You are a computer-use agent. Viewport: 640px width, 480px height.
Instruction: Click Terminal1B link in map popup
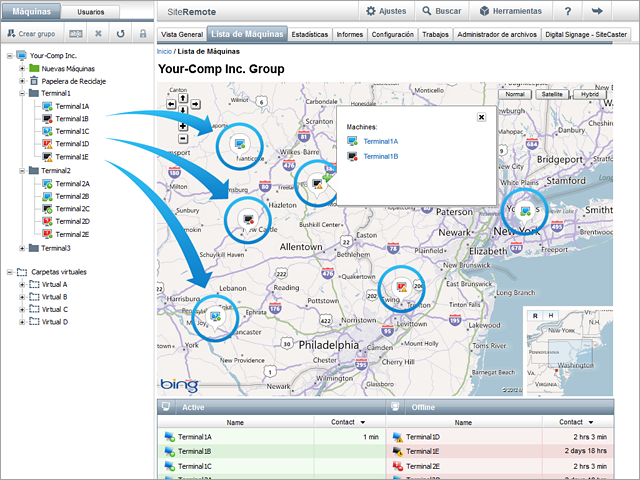pyautogui.click(x=380, y=157)
